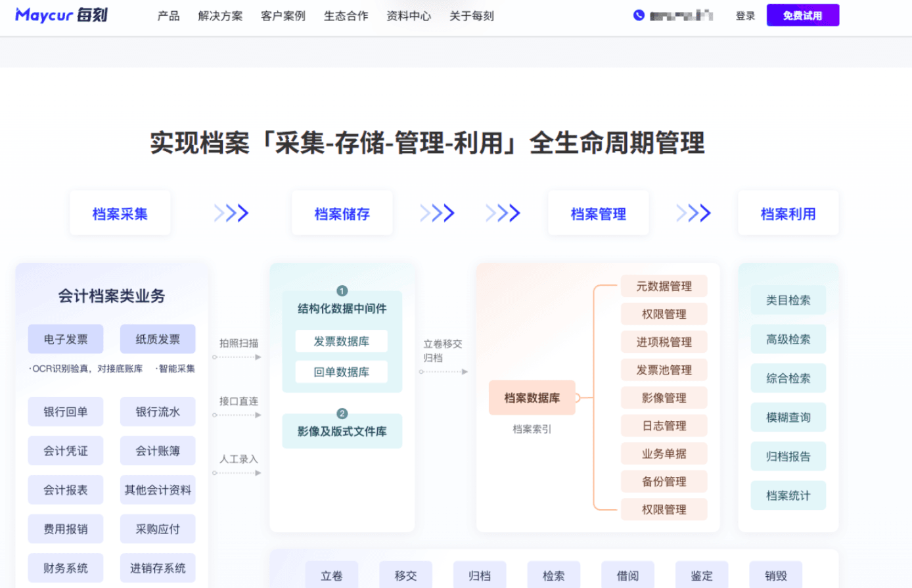The height and width of the screenshot is (588, 912).
Task: Click the 会计凭证 tag
Action: (x=66, y=451)
